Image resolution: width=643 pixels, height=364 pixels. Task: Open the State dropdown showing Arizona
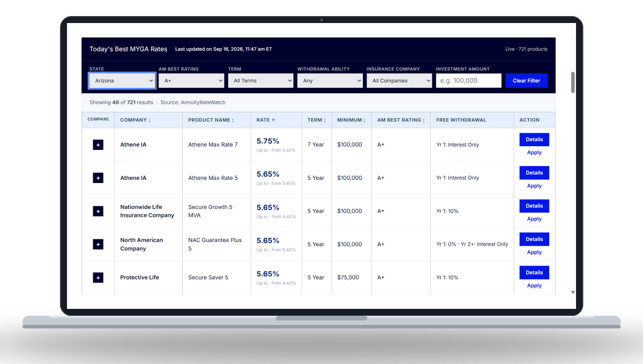[122, 81]
